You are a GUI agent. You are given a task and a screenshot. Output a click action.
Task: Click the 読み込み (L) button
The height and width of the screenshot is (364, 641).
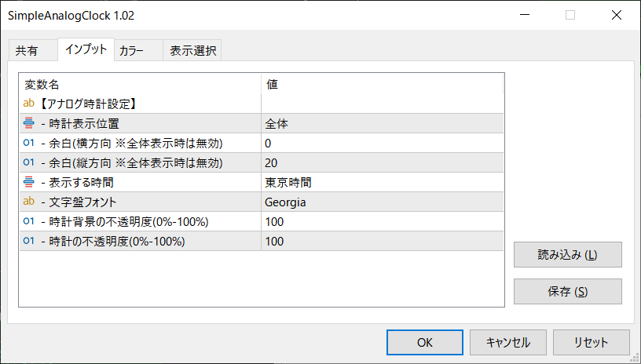click(567, 255)
